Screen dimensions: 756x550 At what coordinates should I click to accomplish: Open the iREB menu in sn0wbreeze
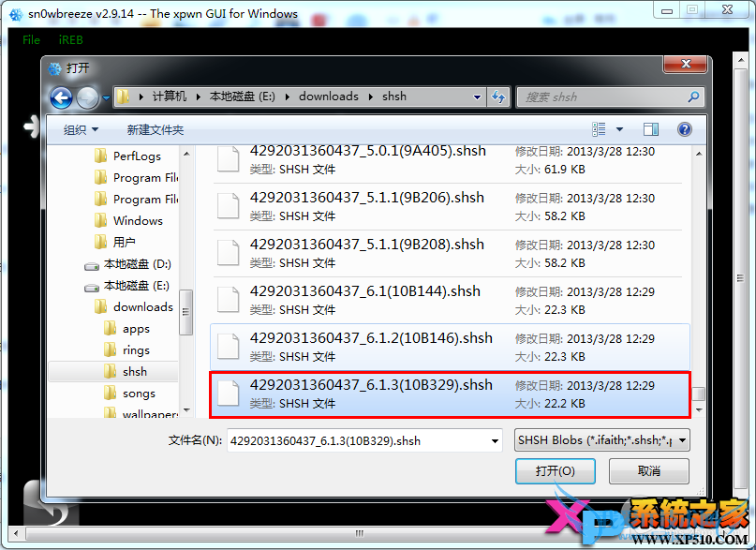point(71,40)
